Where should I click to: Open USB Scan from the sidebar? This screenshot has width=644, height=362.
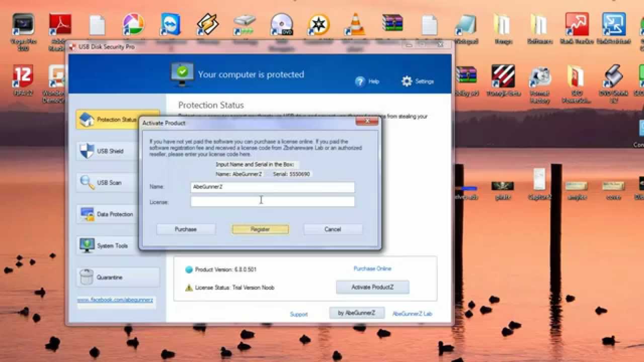[x=117, y=183]
